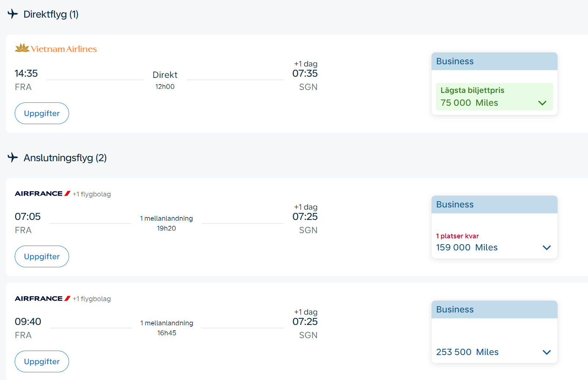
Task: Click the Direkt 12h00 duration label
Action: [x=165, y=80]
